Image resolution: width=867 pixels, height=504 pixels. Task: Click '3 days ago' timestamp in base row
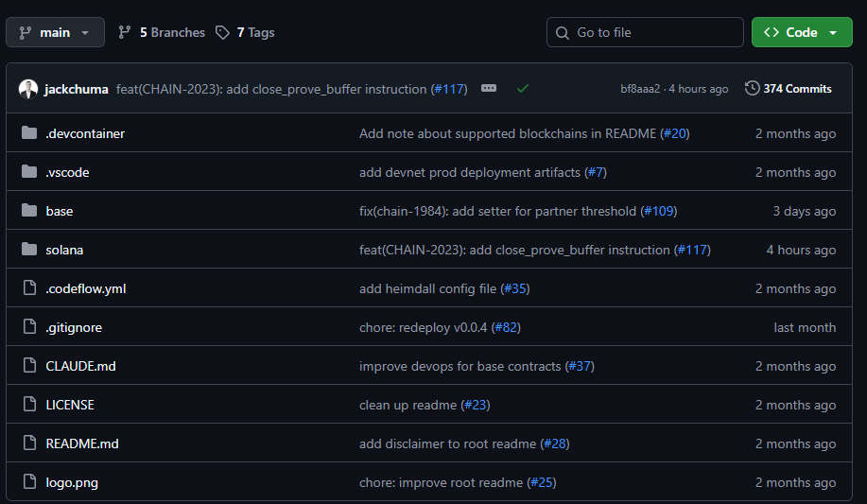804,211
